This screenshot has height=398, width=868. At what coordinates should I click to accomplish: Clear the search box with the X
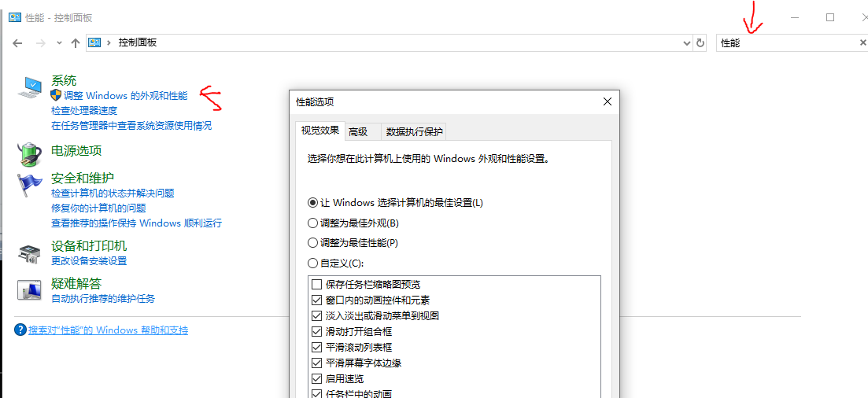(x=862, y=42)
